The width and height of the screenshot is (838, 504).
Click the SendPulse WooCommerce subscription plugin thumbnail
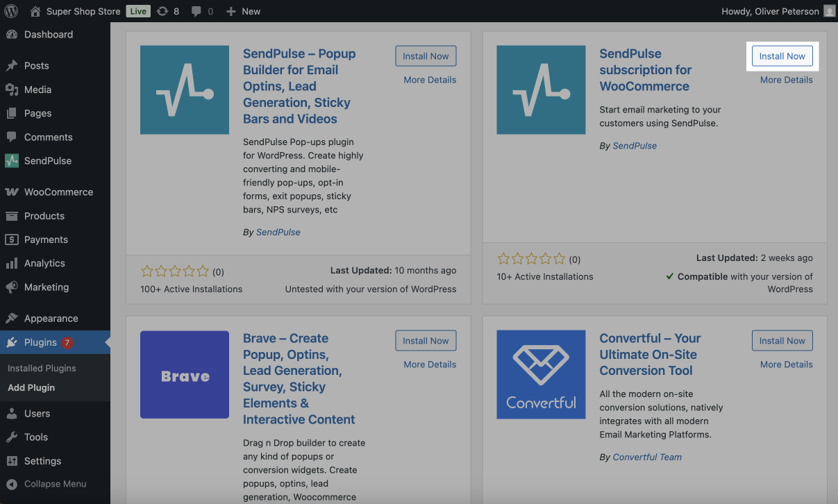click(541, 90)
